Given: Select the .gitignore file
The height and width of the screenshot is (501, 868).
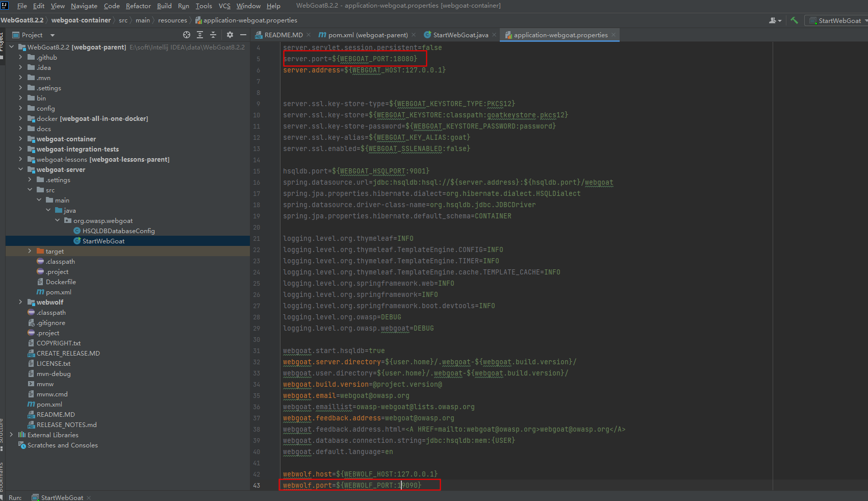Looking at the screenshot, I should (50, 322).
